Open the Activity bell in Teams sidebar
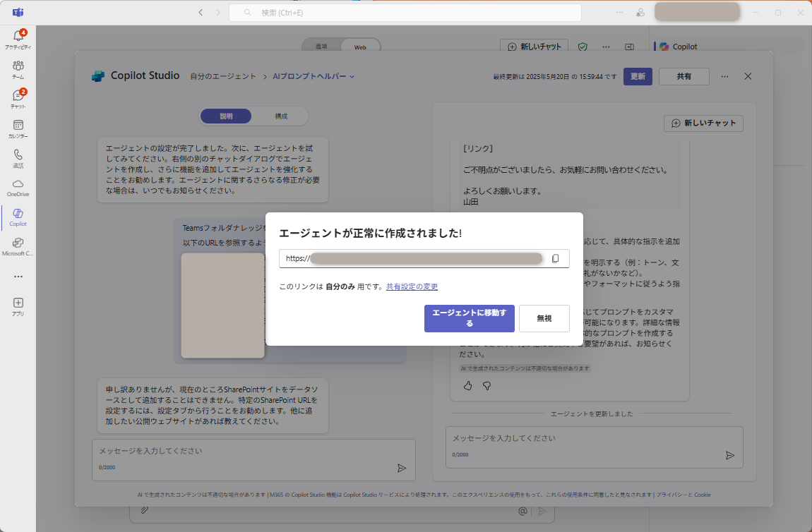Viewport: 812px width, 532px height. click(x=18, y=39)
